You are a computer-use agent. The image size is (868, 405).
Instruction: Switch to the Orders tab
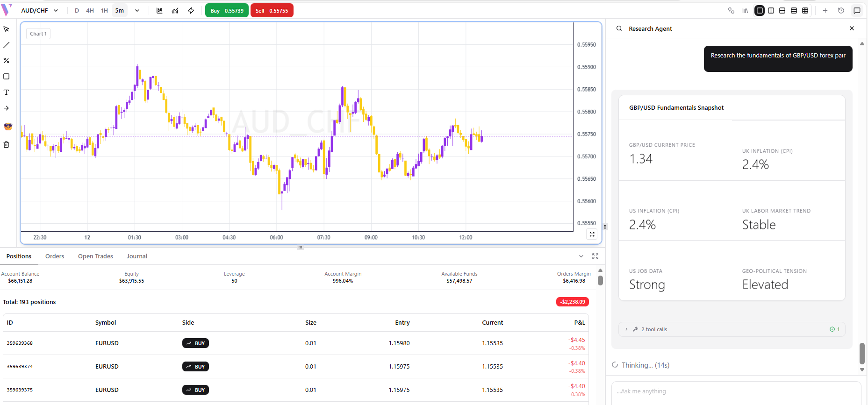point(55,256)
